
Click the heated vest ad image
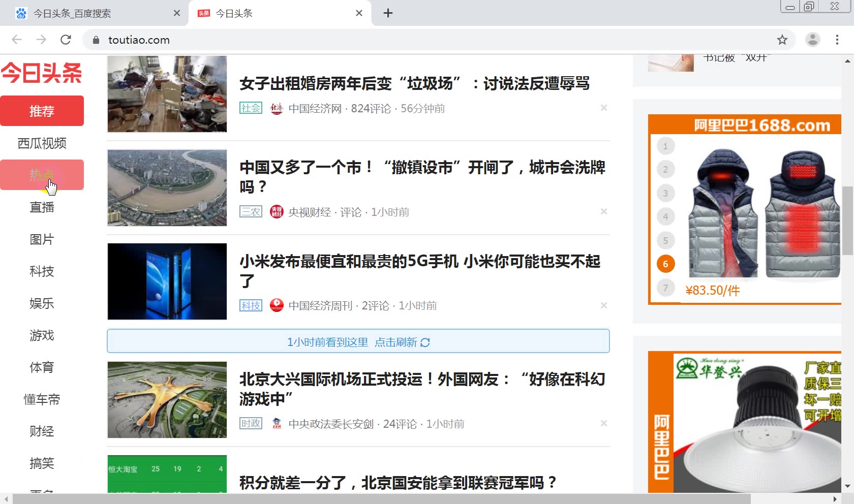pyautogui.click(x=762, y=213)
